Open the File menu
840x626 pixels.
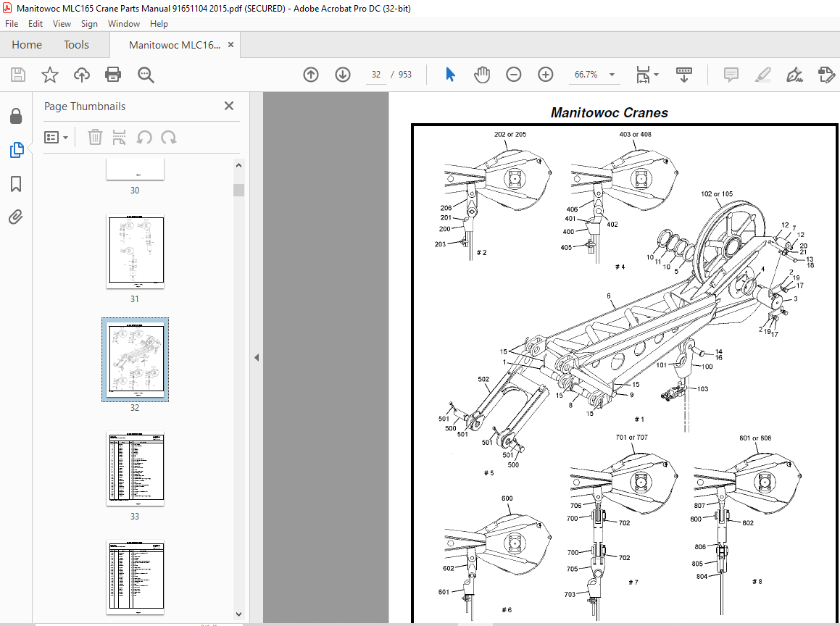coord(12,24)
